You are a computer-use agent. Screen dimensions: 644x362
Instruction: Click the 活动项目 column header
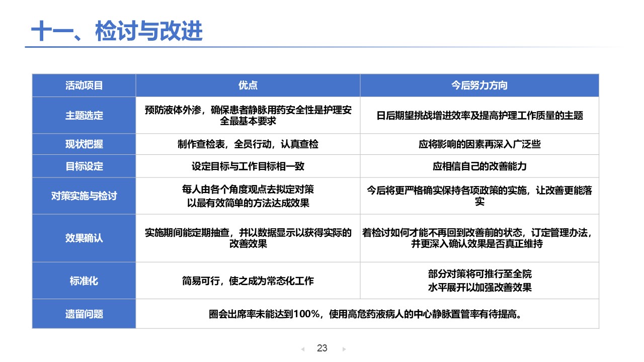click(84, 85)
